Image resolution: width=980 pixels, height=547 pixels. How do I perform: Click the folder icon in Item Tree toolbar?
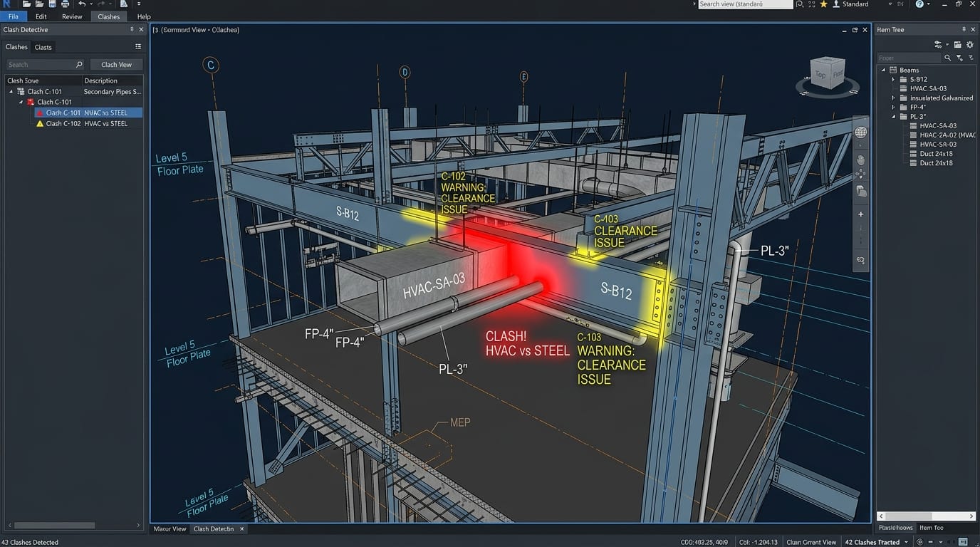(957, 44)
